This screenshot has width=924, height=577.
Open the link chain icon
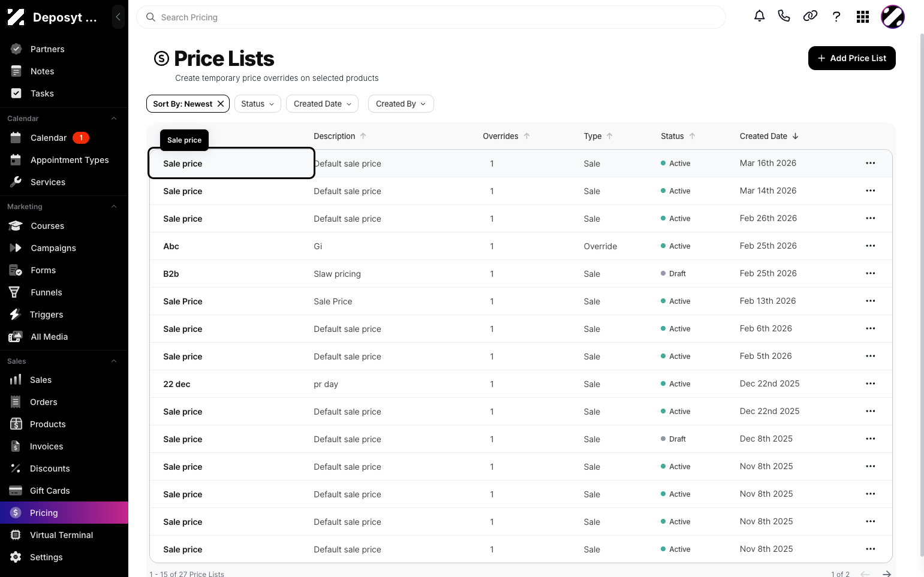tap(810, 17)
